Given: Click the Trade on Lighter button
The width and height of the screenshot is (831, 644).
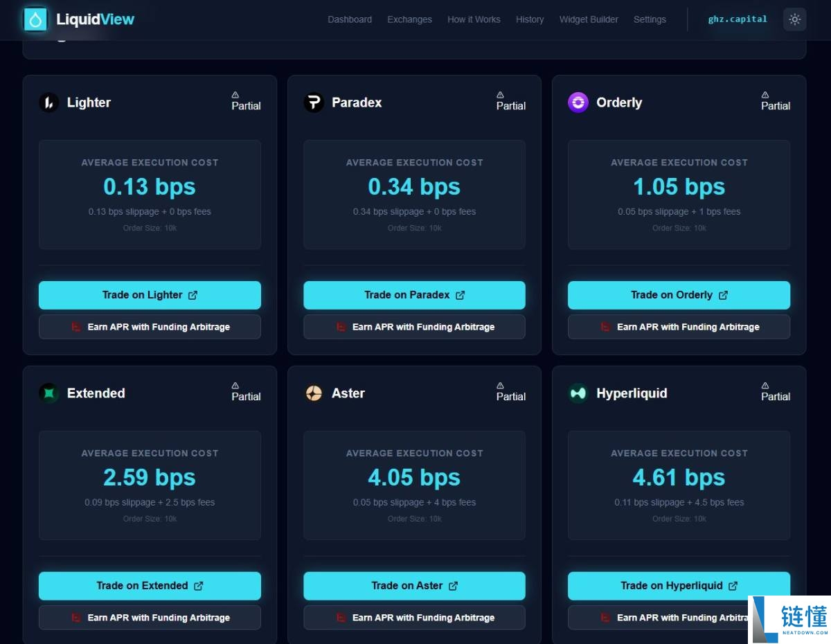Looking at the screenshot, I should 150,295.
